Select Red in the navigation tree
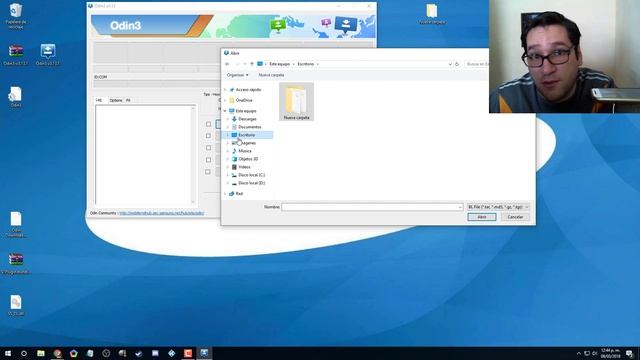Screen dimensions: 640x360 (x=239, y=193)
